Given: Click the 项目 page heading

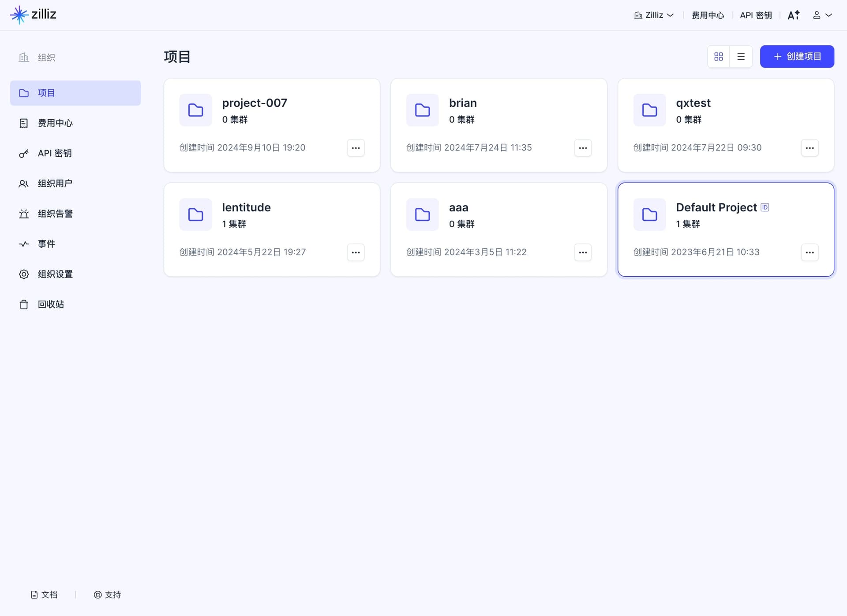Looking at the screenshot, I should (x=177, y=56).
